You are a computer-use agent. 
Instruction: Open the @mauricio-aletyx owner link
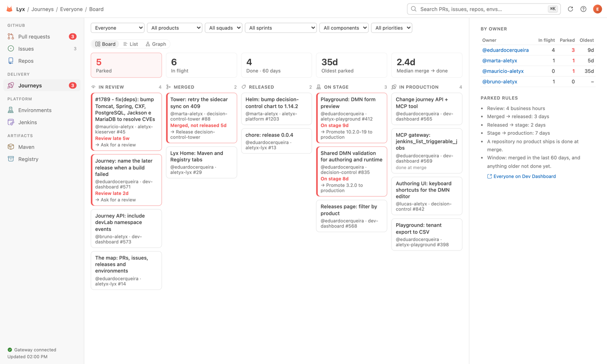click(x=503, y=71)
